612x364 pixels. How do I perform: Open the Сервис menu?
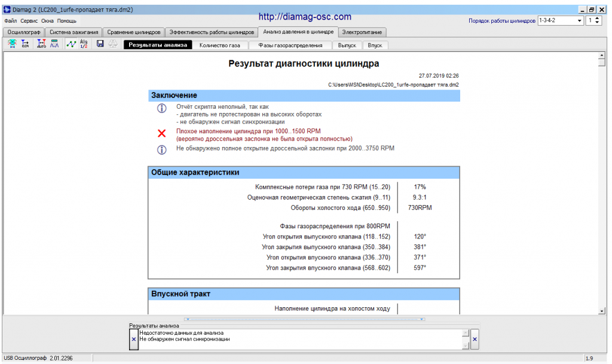[29, 21]
